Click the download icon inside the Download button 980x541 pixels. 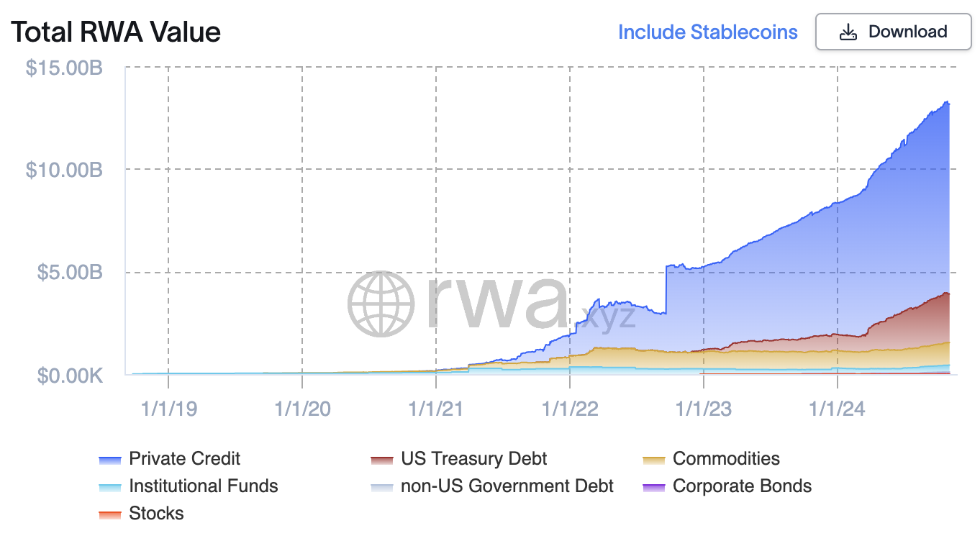[849, 32]
